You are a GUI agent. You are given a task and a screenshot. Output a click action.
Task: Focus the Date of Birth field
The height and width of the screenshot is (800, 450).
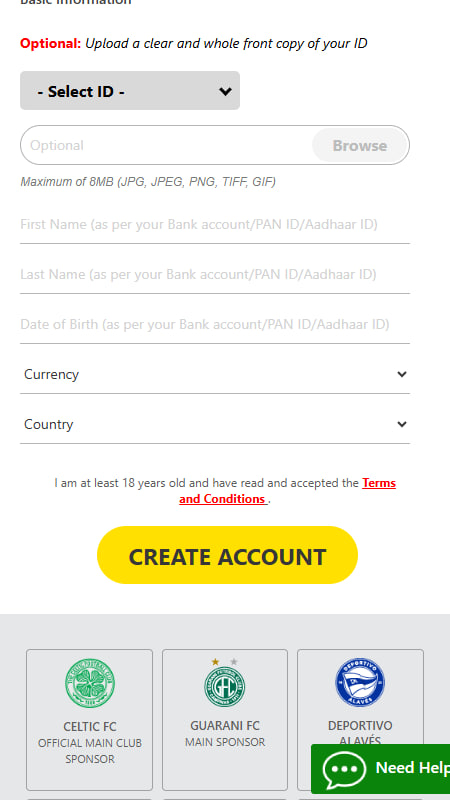coord(215,324)
